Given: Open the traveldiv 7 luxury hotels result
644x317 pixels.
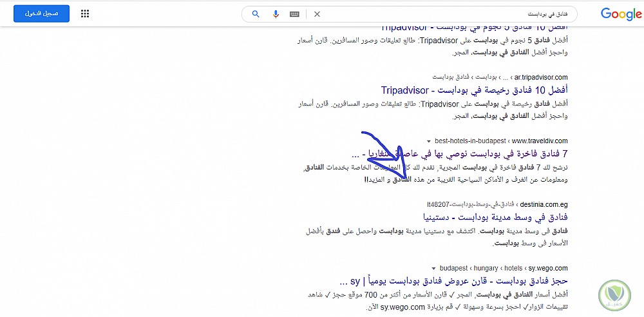Looking at the screenshot, I should click(x=460, y=154).
